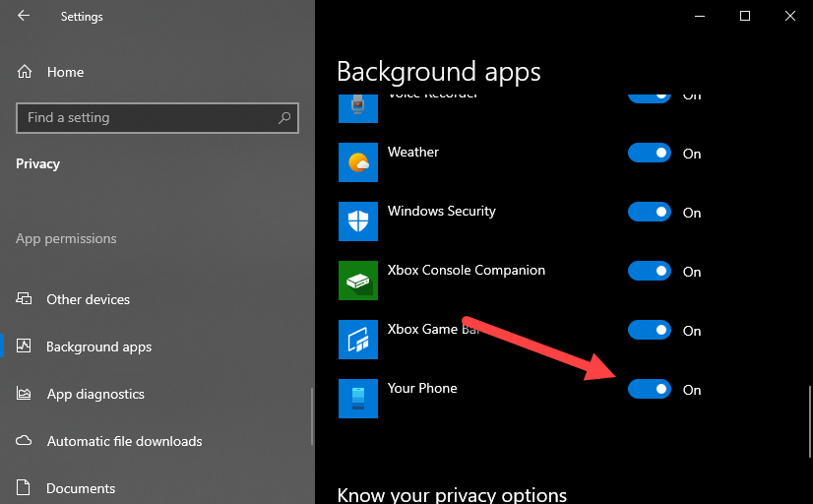Image resolution: width=813 pixels, height=504 pixels.
Task: Click the Windows Security label
Action: coord(442,211)
